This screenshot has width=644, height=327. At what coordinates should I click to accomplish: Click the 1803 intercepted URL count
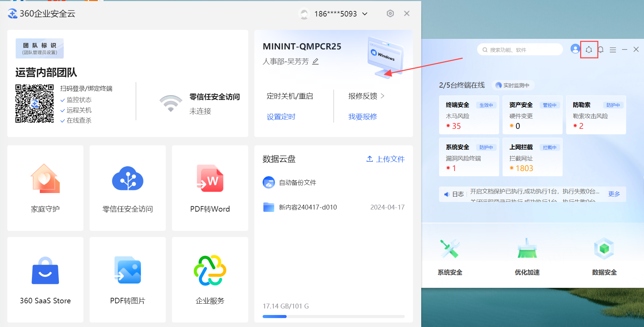(524, 168)
